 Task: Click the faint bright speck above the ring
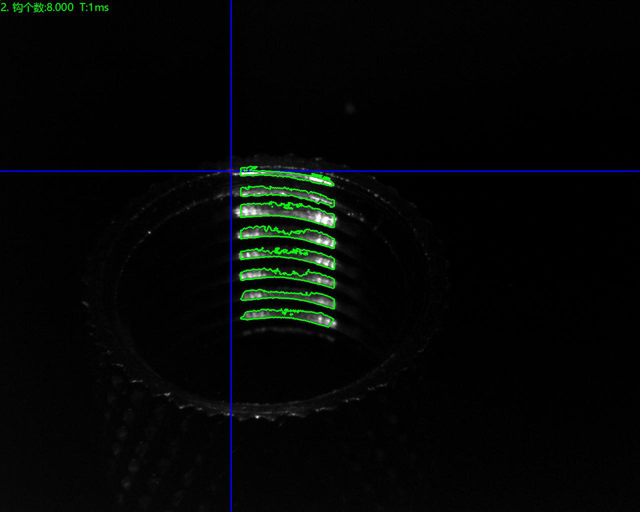click(349, 106)
